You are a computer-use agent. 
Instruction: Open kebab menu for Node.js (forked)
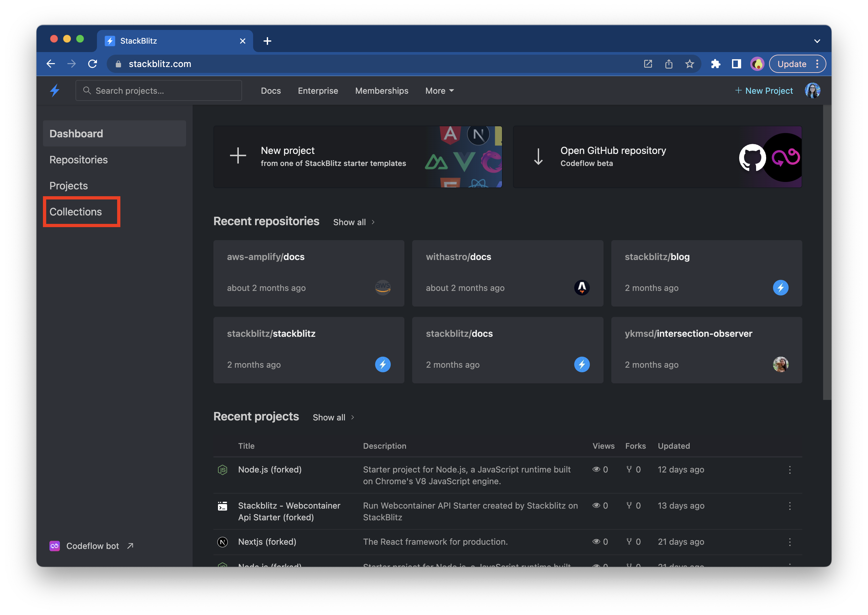click(789, 470)
